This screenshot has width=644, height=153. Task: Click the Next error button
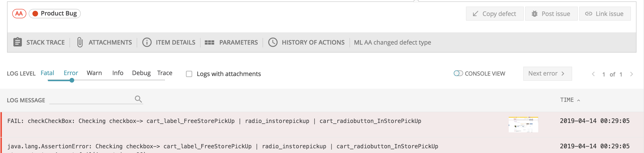547,74
